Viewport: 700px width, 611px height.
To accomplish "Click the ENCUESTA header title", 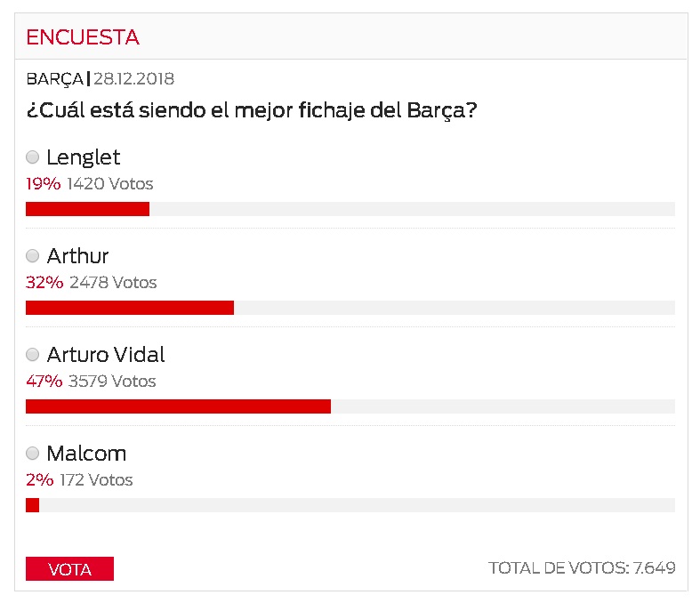I will [83, 37].
